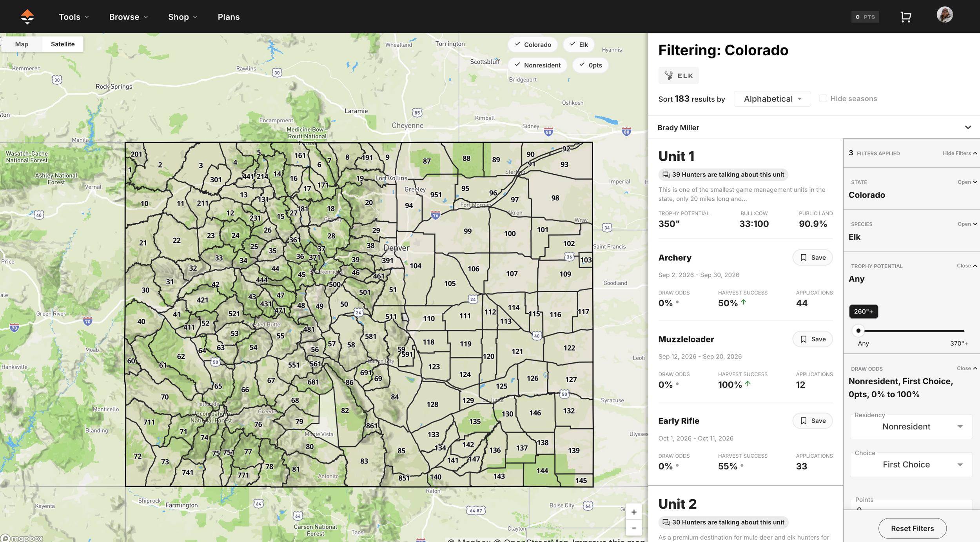The height and width of the screenshot is (542, 980).
Task: Close the Trophy Potential section
Action: coord(967,266)
